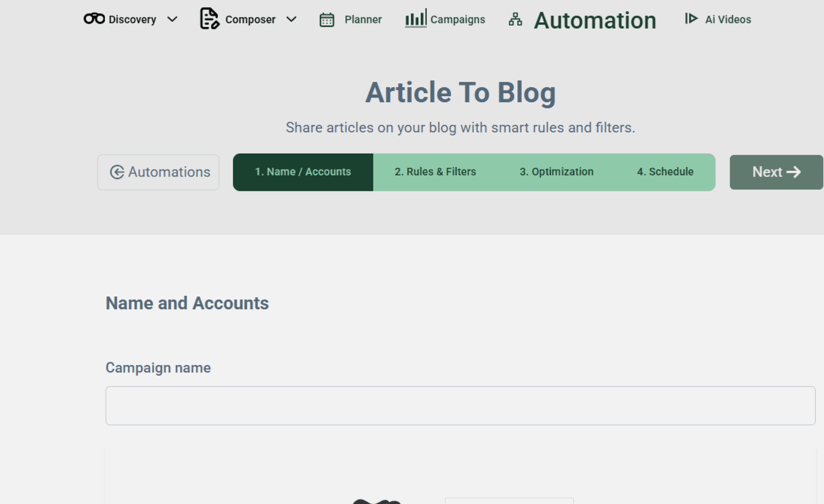Switch to 4. Schedule step
Viewport: 824px width, 504px height.
(665, 172)
